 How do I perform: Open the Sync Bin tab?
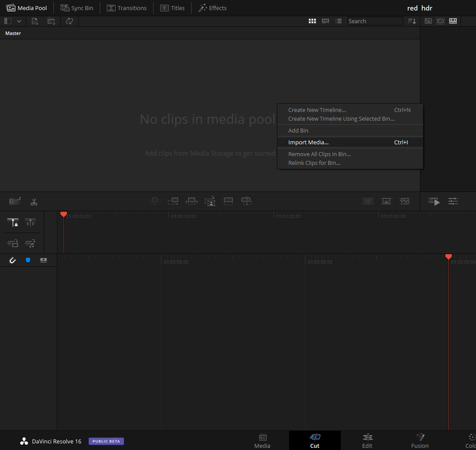77,8
